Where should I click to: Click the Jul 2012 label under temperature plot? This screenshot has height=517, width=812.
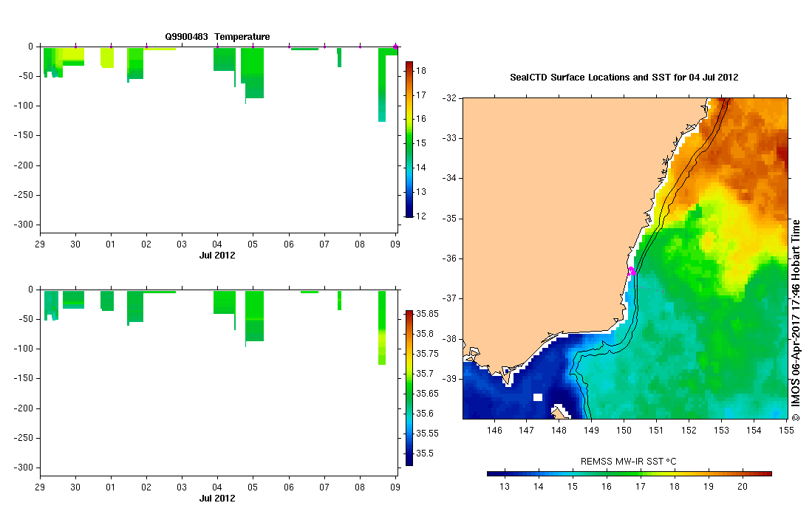pos(217,255)
